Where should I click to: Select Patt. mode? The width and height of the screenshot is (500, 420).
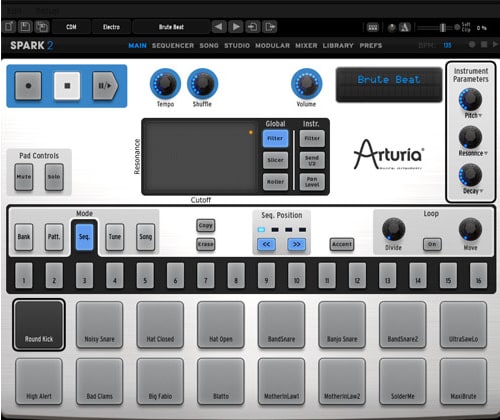[54, 237]
